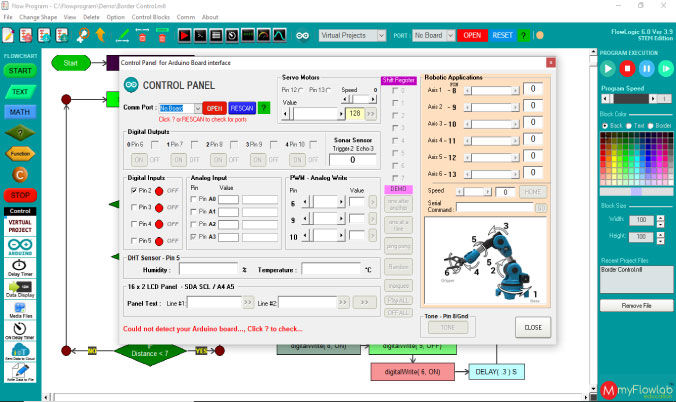
Task: Check Digital Output Pin 6 checkbox
Action: pos(155,144)
